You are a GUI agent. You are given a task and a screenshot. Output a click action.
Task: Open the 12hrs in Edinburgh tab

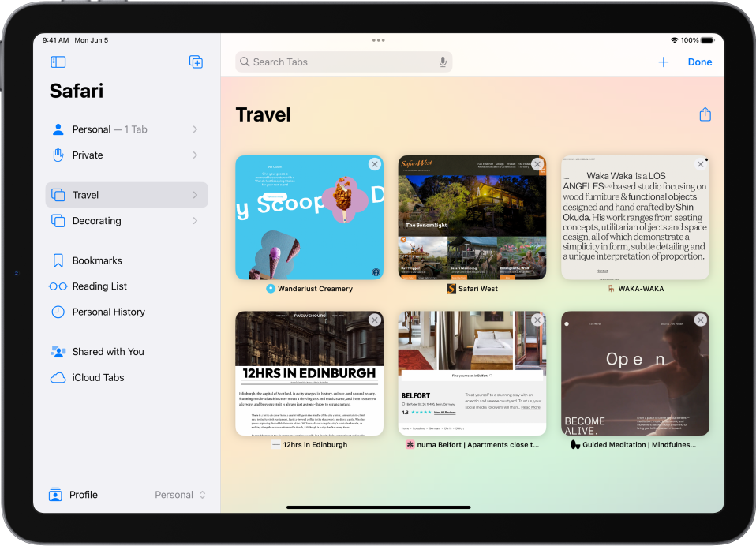tap(309, 372)
